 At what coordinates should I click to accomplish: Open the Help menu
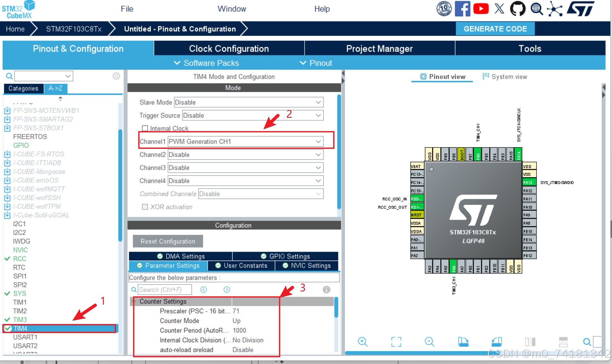coord(322,9)
